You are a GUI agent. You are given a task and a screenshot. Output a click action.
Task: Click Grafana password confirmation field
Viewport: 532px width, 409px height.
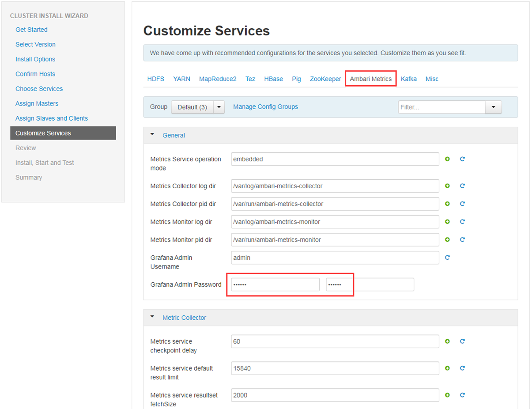click(x=370, y=284)
